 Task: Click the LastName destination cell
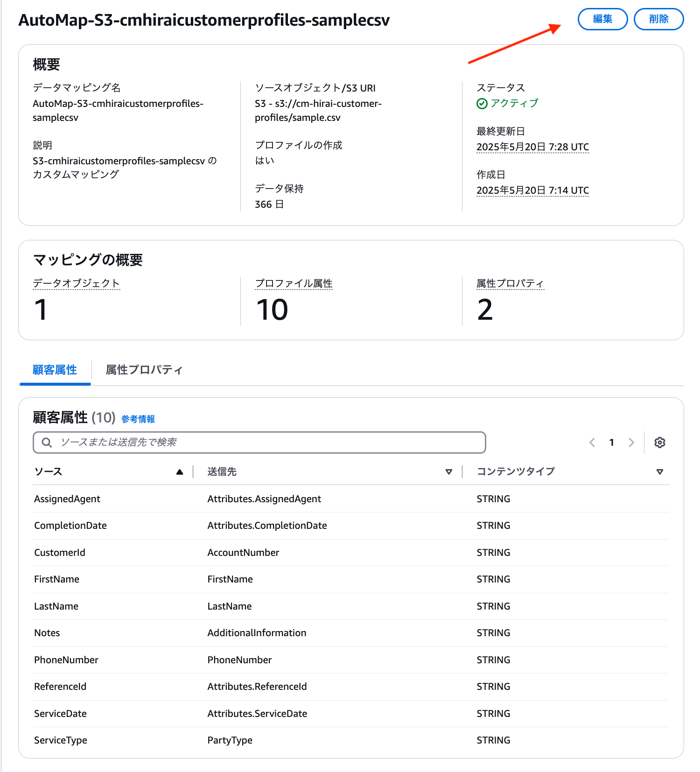tap(230, 606)
